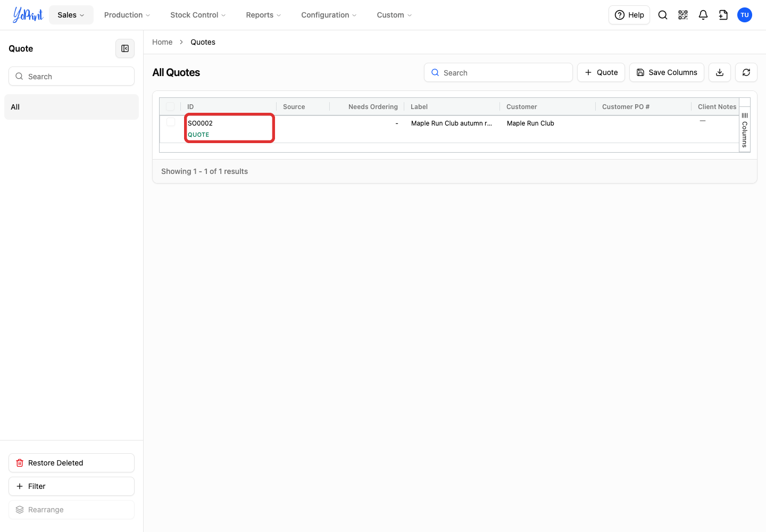Viewport: 766px width, 532px height.
Task: Click the YoPrint logo
Action: [28, 15]
